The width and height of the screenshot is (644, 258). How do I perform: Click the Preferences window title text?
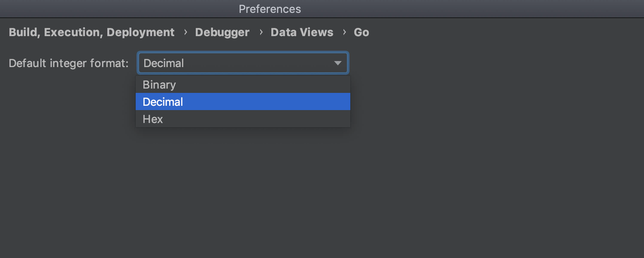pyautogui.click(x=270, y=9)
